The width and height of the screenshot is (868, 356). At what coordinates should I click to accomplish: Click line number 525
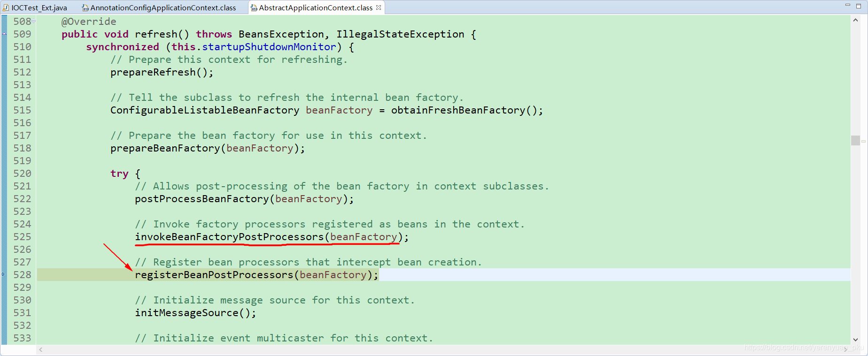click(x=22, y=237)
